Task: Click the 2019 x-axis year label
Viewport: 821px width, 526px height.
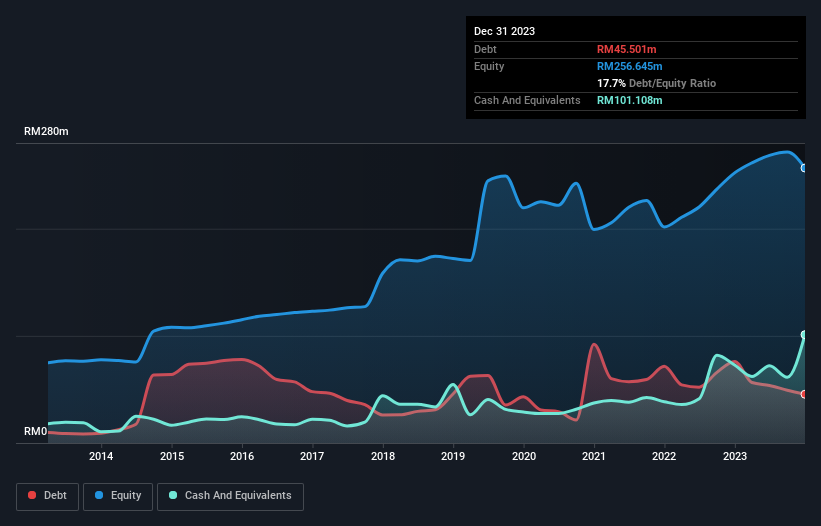Action: (x=453, y=456)
